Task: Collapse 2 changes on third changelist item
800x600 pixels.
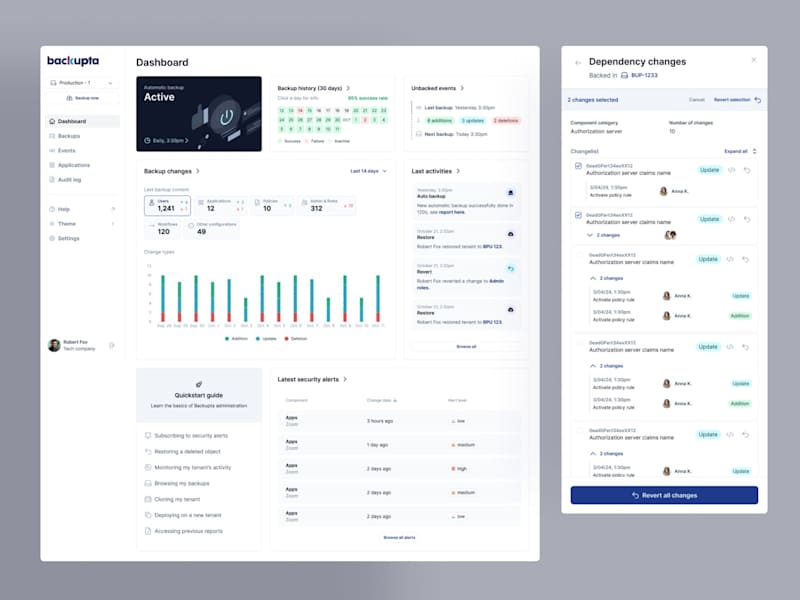Action: tap(607, 278)
